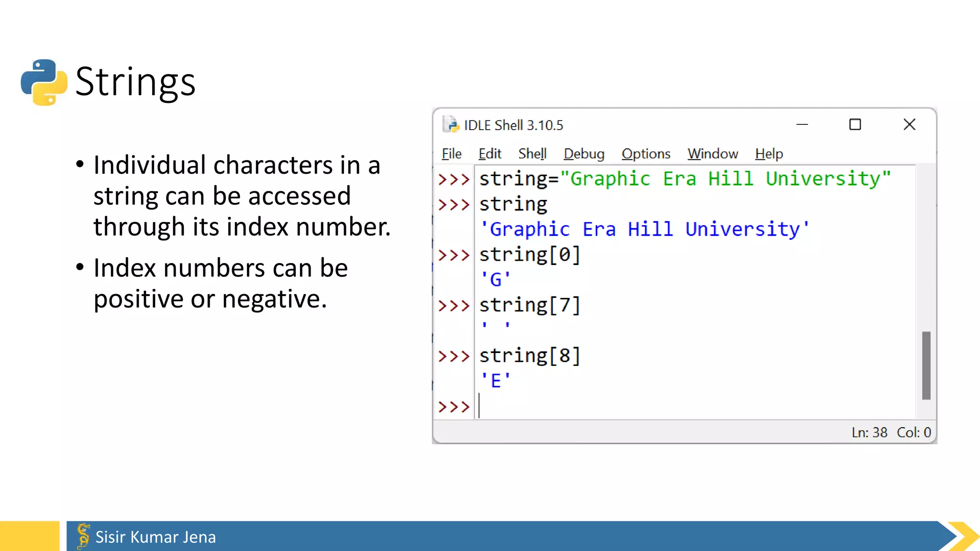The height and width of the screenshot is (551, 980).
Task: Click the 'G' output line
Action: point(495,279)
